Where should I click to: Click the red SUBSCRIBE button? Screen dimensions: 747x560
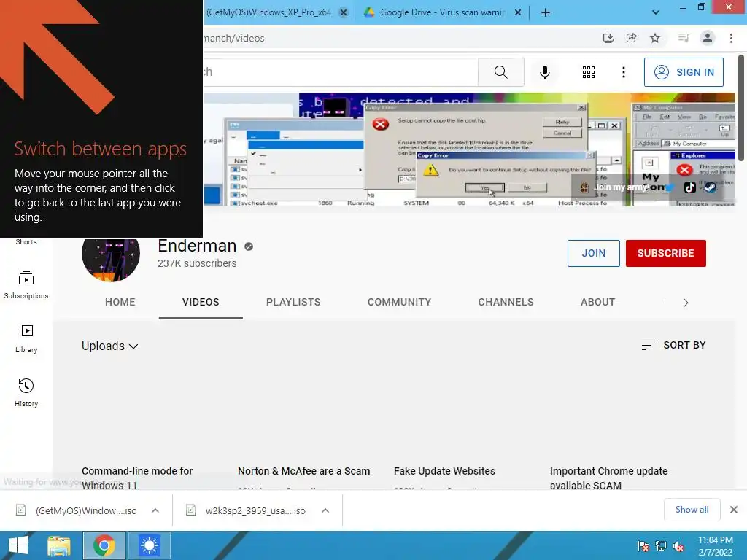pos(665,253)
